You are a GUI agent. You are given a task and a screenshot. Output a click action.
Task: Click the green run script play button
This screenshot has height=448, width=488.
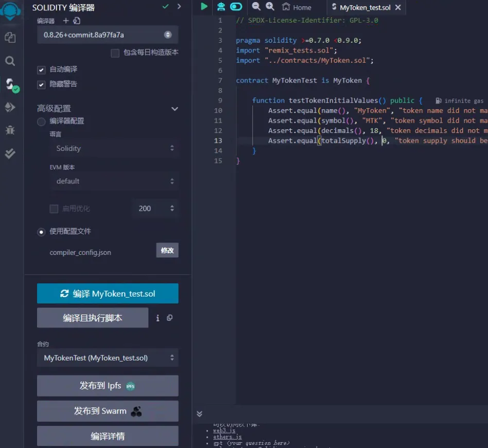pos(204,7)
